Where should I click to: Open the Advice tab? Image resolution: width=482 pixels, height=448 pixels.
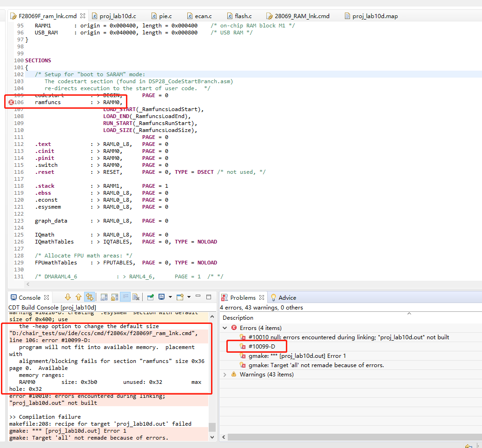tap(287, 298)
